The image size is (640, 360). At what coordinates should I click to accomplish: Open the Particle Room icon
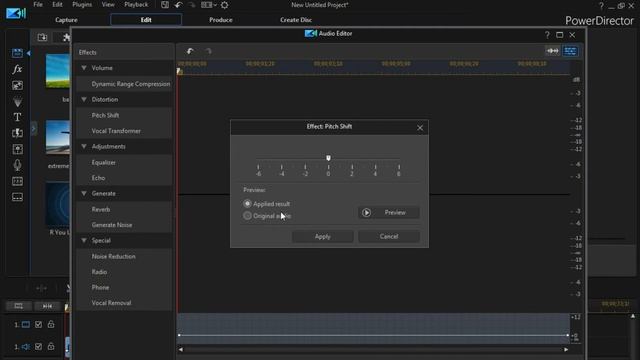pyautogui.click(x=17, y=101)
